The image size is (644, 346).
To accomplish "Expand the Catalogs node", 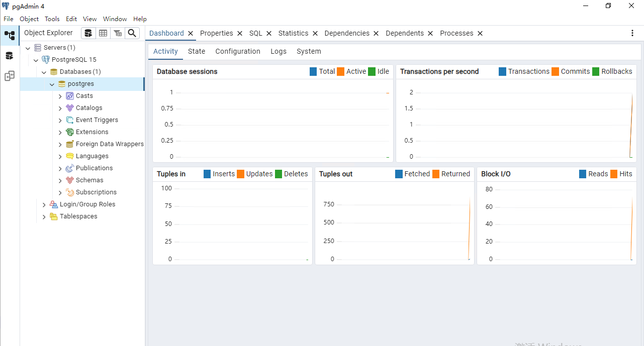I will pos(60,108).
